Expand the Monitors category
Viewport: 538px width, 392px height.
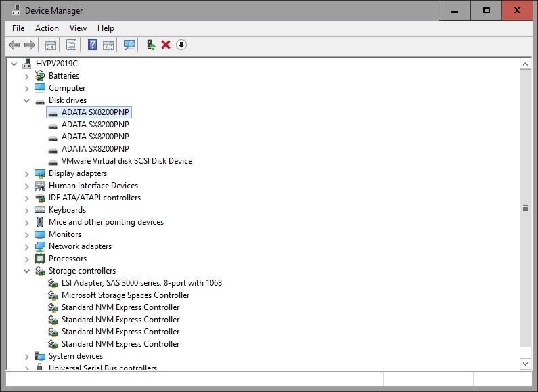(x=27, y=235)
